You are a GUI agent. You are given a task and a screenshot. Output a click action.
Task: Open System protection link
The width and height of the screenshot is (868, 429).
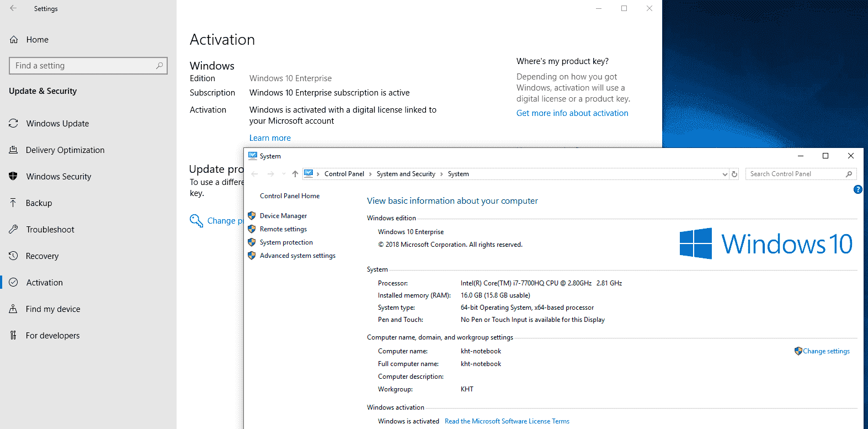(286, 242)
